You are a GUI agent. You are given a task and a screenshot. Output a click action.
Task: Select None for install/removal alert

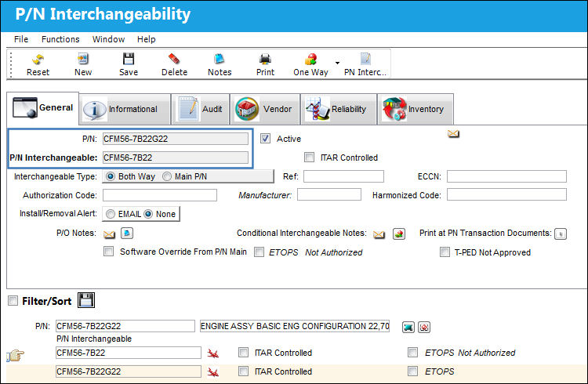(148, 214)
